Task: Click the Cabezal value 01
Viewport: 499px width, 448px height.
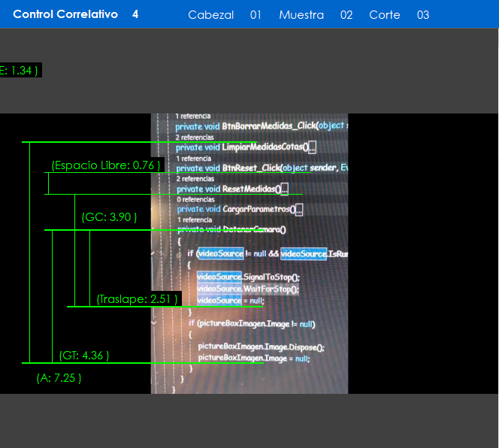Action: tap(256, 15)
